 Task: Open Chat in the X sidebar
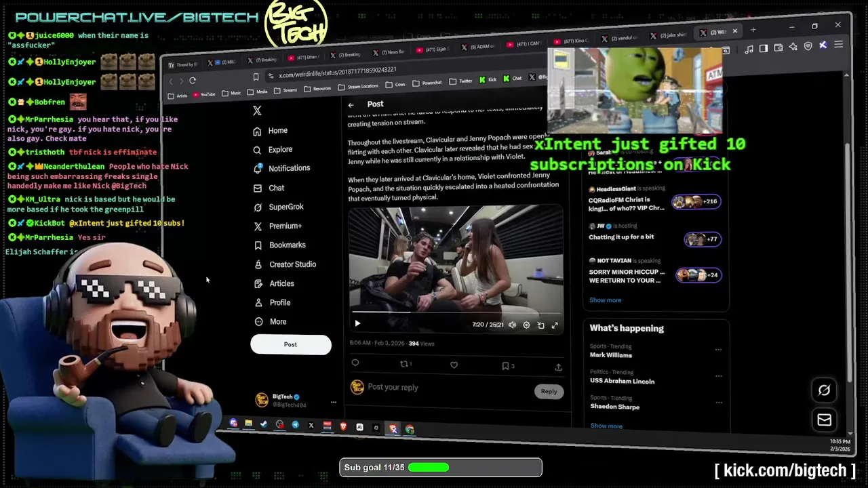click(269, 188)
